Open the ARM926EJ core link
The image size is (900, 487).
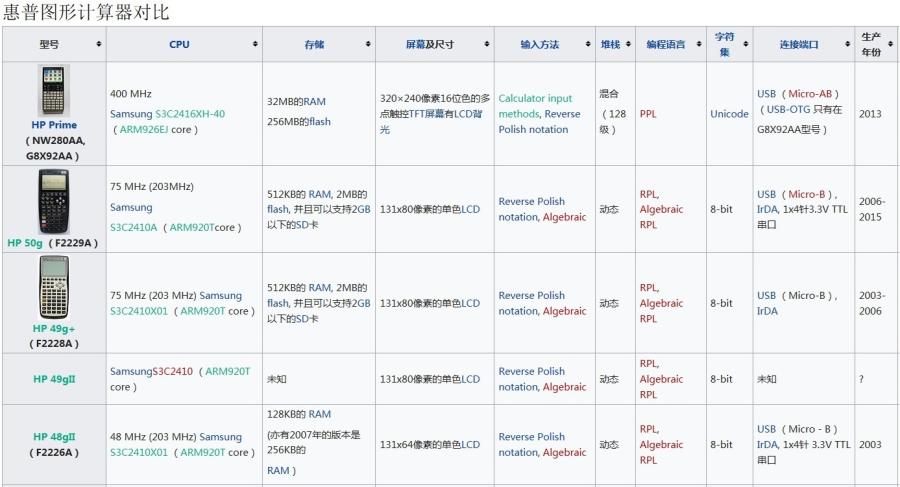tap(144, 129)
